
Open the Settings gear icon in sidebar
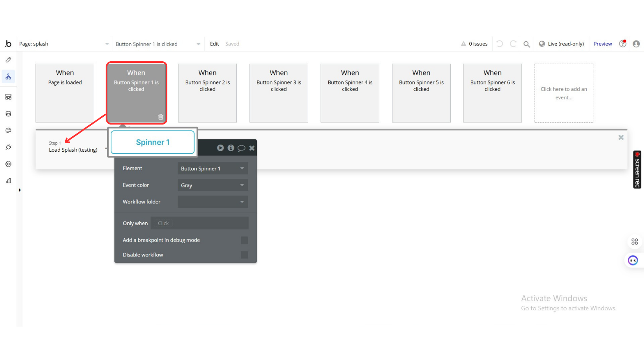coord(8,164)
